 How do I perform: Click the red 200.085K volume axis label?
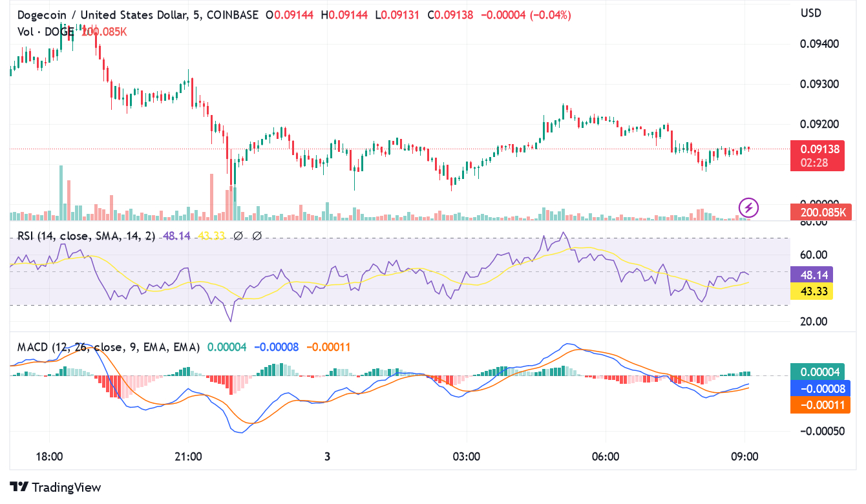pos(821,211)
